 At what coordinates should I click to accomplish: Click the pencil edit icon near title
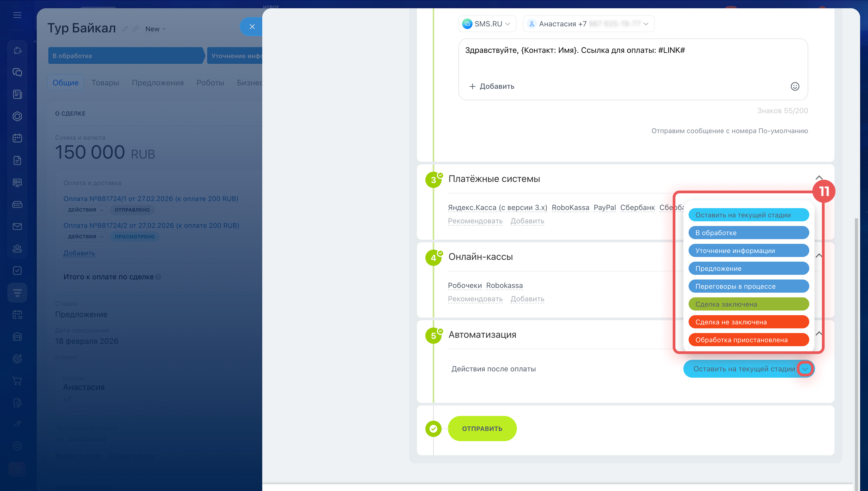pyautogui.click(x=125, y=29)
